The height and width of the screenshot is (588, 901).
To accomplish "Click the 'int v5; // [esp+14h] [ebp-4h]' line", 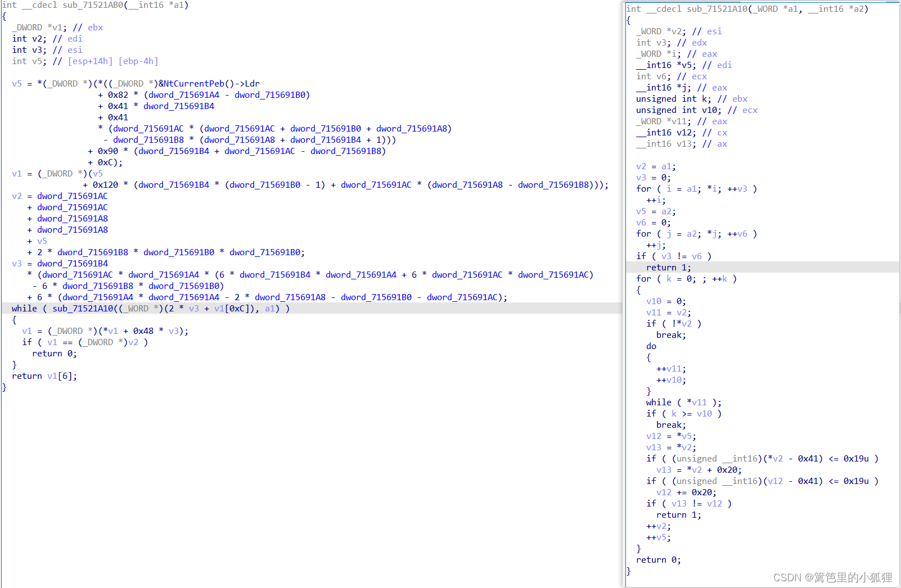I will point(85,61).
